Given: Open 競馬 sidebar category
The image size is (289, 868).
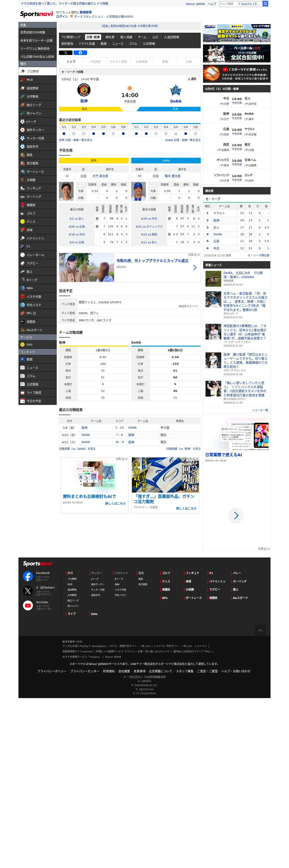Looking at the screenshot, I should [x=37, y=155].
